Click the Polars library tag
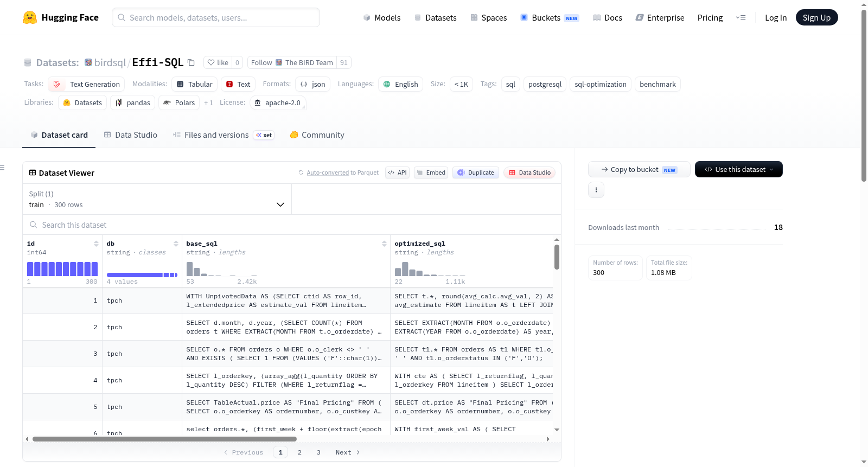The height and width of the screenshot is (467, 868). pos(179,103)
